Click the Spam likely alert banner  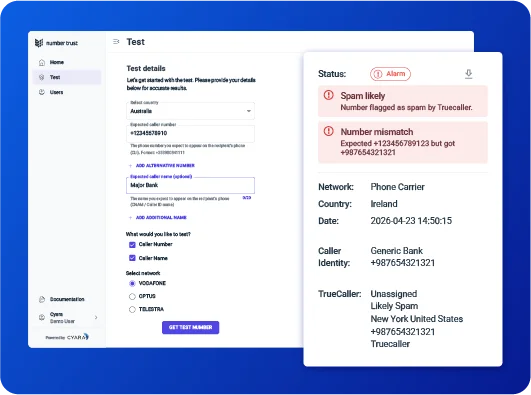pos(403,101)
